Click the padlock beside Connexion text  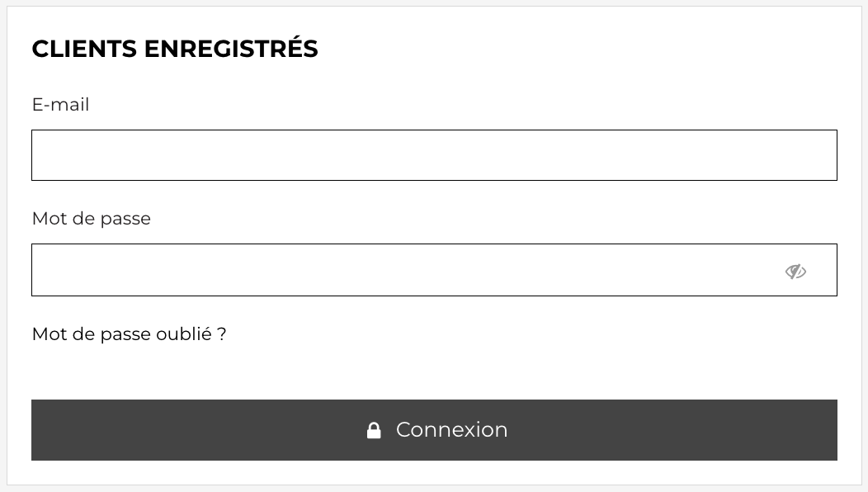click(x=375, y=431)
